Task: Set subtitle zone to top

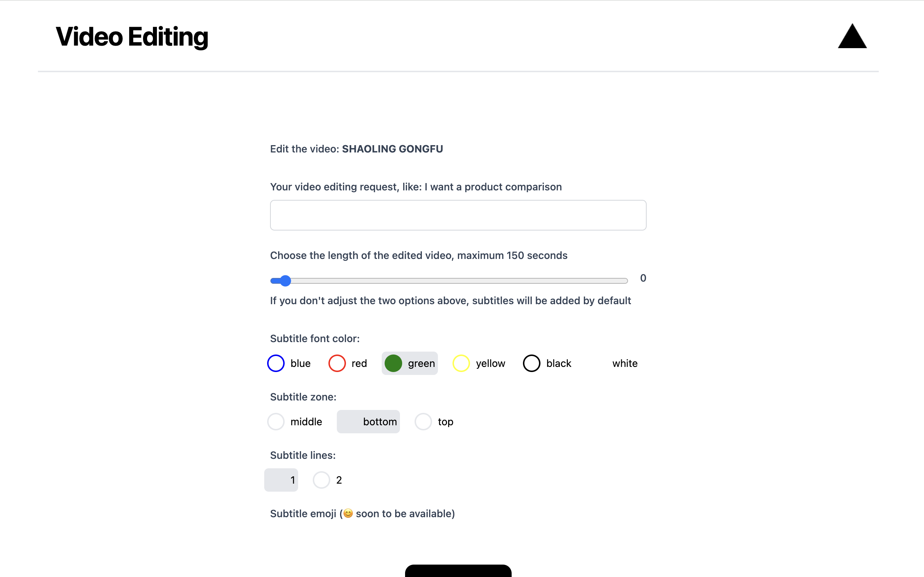Action: [423, 421]
